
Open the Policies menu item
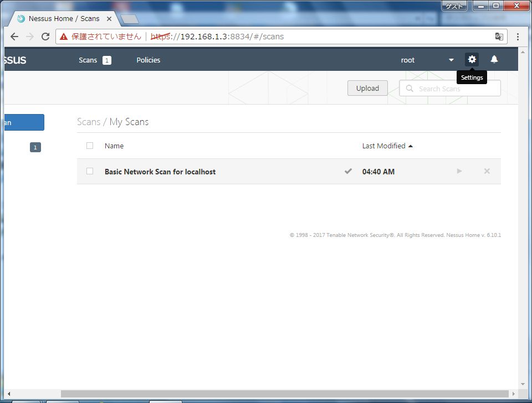[x=149, y=60]
